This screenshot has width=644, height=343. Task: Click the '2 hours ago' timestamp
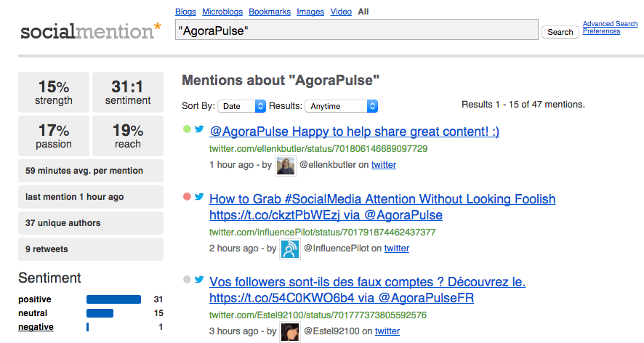coord(234,249)
